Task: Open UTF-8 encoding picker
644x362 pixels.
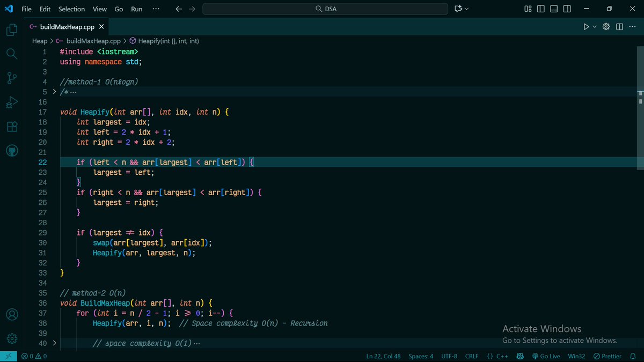Action: coord(449,356)
